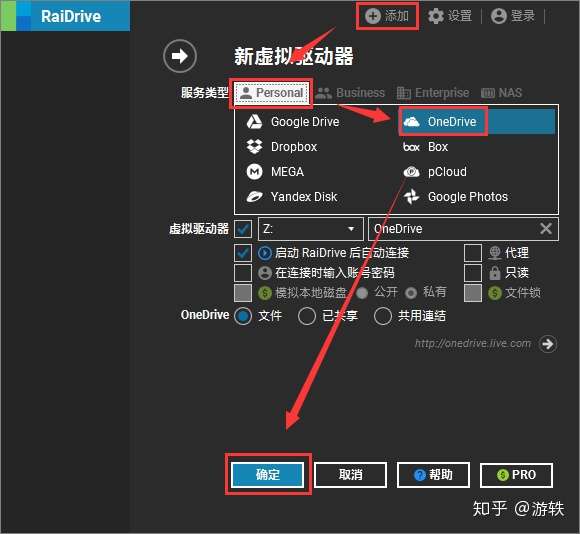Choose Yandex Disk from the service list
The height and width of the screenshot is (534, 580).
coord(292,197)
